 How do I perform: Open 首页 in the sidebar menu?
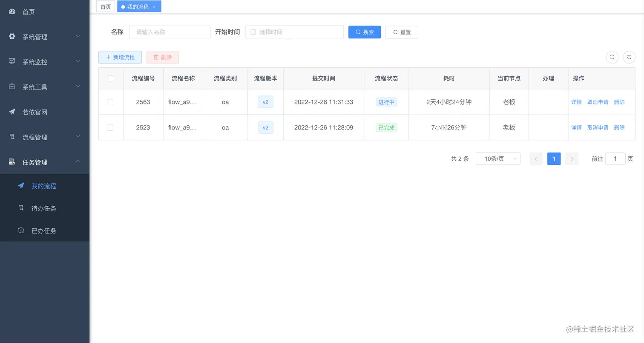point(45,12)
